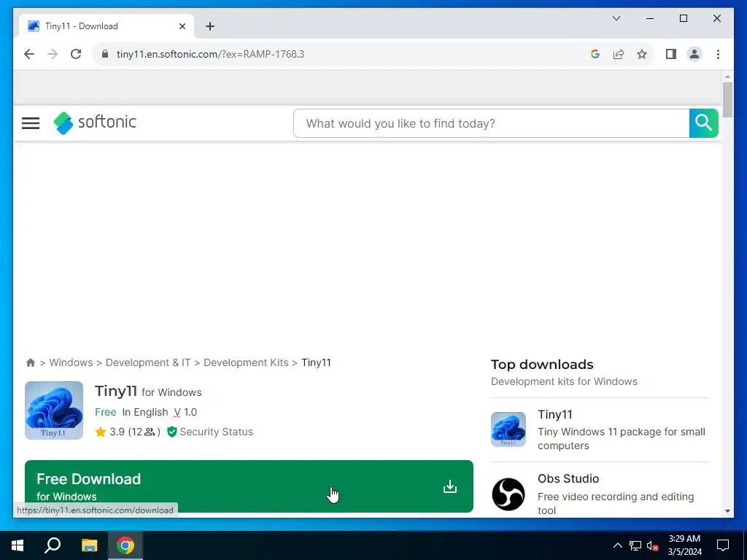
Task: Click the forward navigation arrow
Action: (x=53, y=54)
